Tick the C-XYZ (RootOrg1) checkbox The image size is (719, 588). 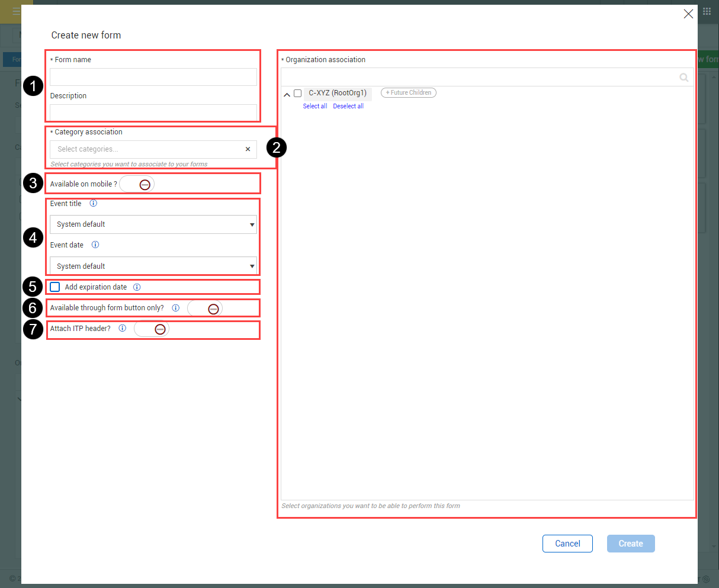(x=298, y=93)
